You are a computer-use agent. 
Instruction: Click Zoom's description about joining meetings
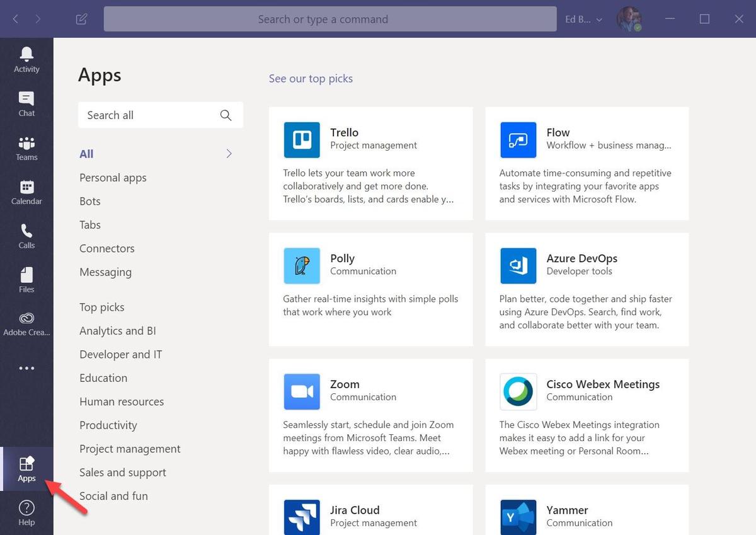pos(369,438)
